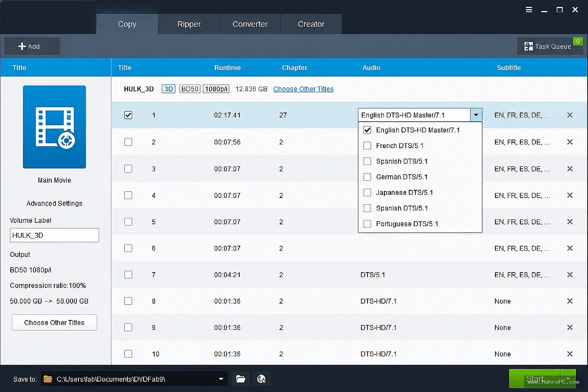The image size is (588, 392).
Task: Remove title 10 with its X icon
Action: [570, 354]
